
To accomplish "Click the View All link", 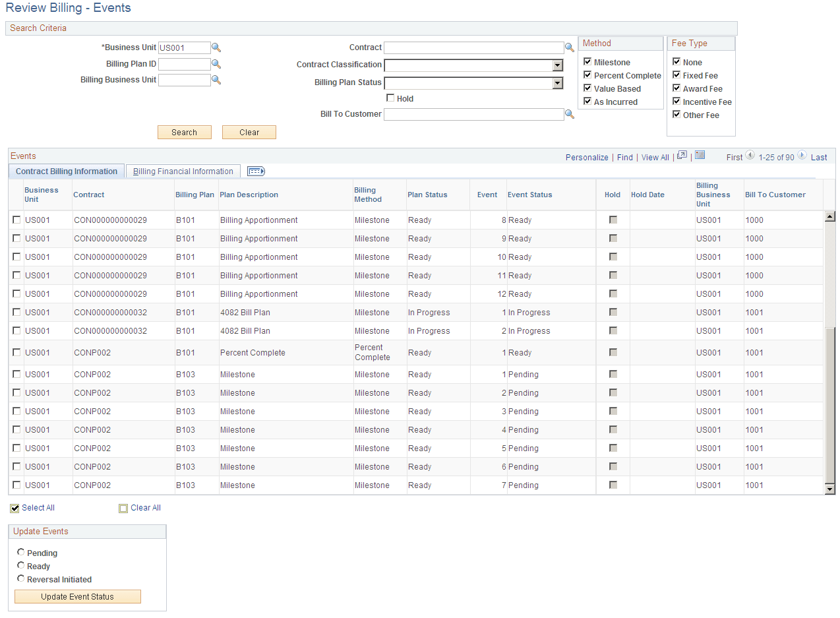I will (x=654, y=157).
